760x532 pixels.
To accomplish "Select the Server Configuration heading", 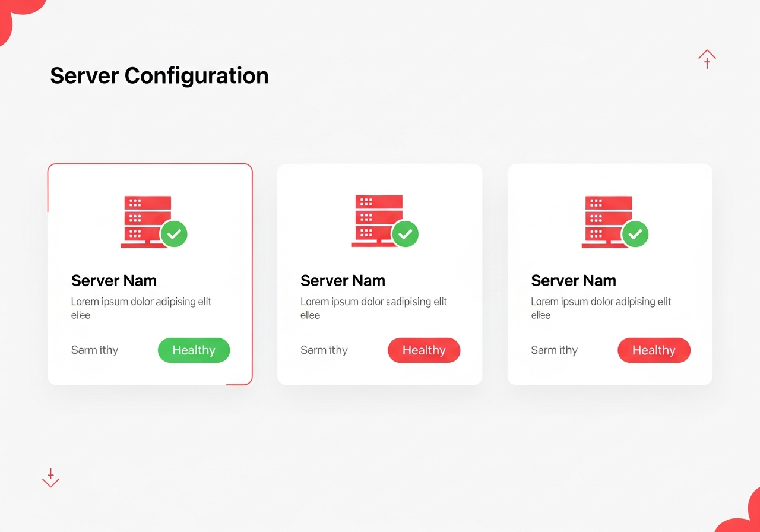I will click(x=159, y=75).
